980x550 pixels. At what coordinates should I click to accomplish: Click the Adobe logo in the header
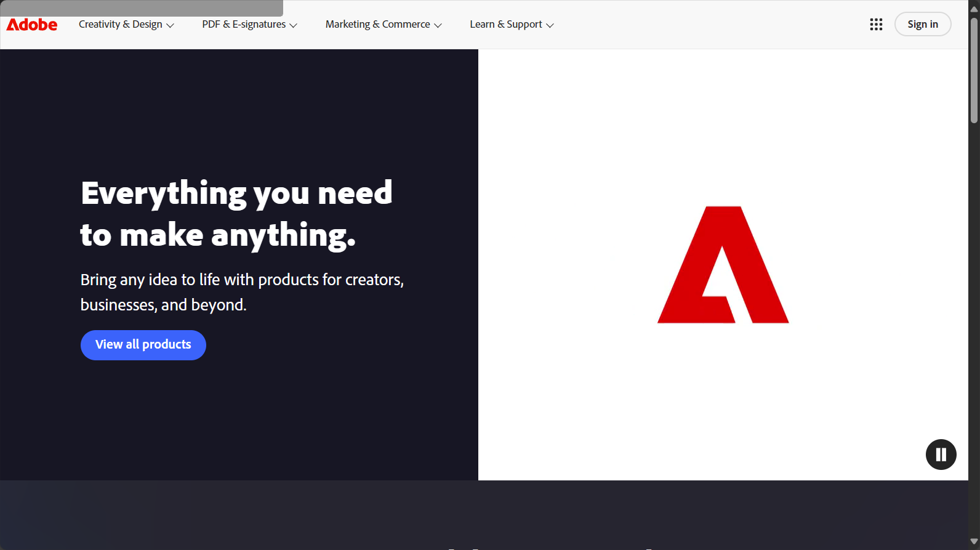click(x=32, y=25)
